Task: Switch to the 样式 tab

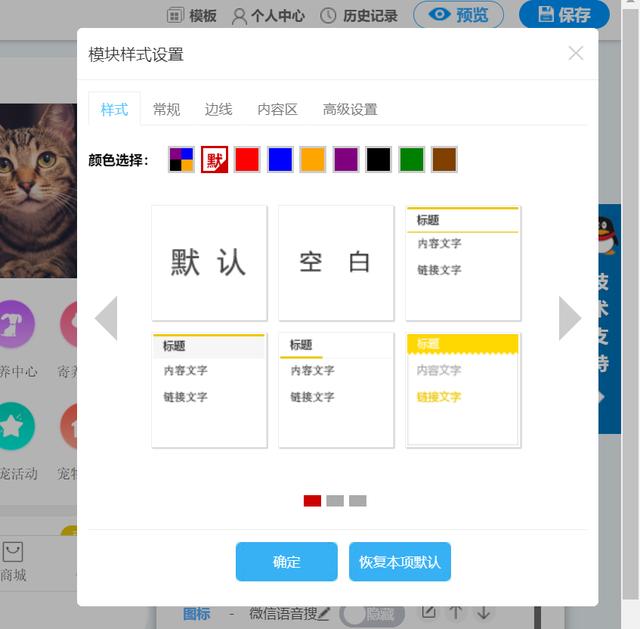Action: point(114,109)
